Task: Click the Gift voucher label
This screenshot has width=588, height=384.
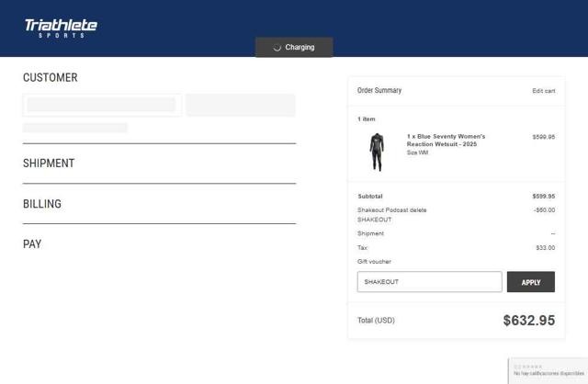Action: tap(374, 262)
